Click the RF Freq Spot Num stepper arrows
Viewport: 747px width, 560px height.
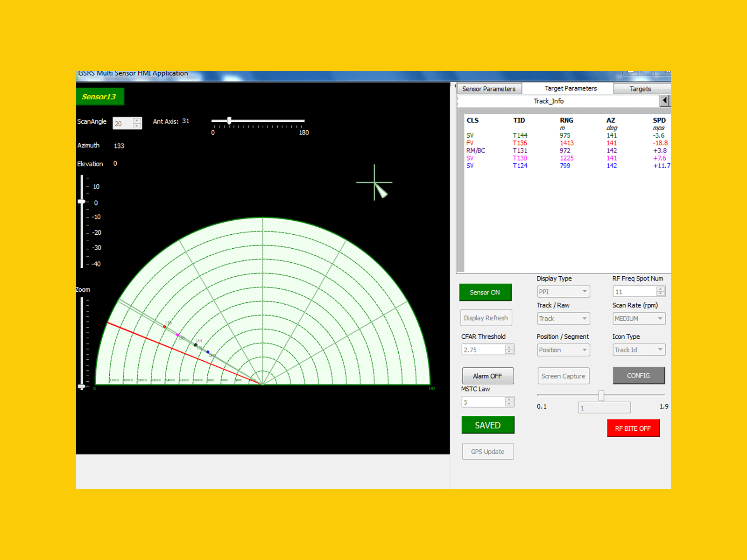coord(661,291)
